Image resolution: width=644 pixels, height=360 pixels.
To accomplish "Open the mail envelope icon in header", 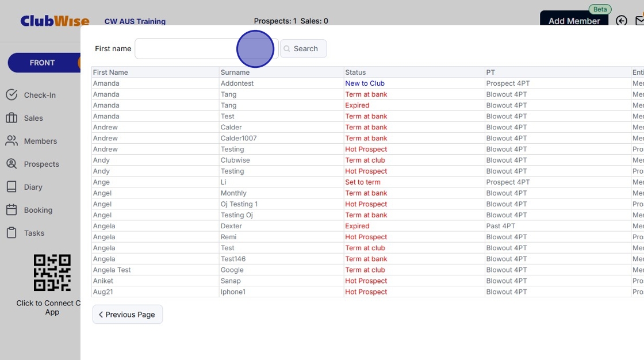I will tap(639, 21).
